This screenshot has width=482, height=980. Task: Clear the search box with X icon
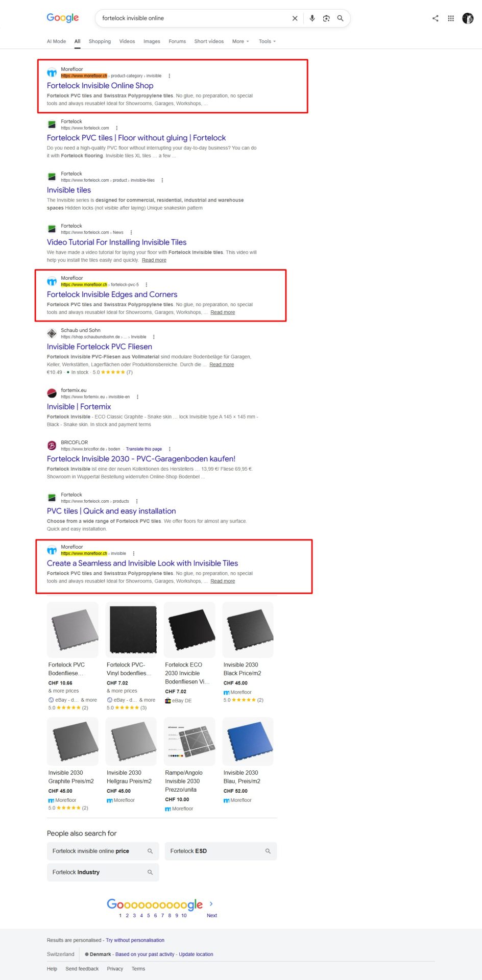pyautogui.click(x=295, y=18)
